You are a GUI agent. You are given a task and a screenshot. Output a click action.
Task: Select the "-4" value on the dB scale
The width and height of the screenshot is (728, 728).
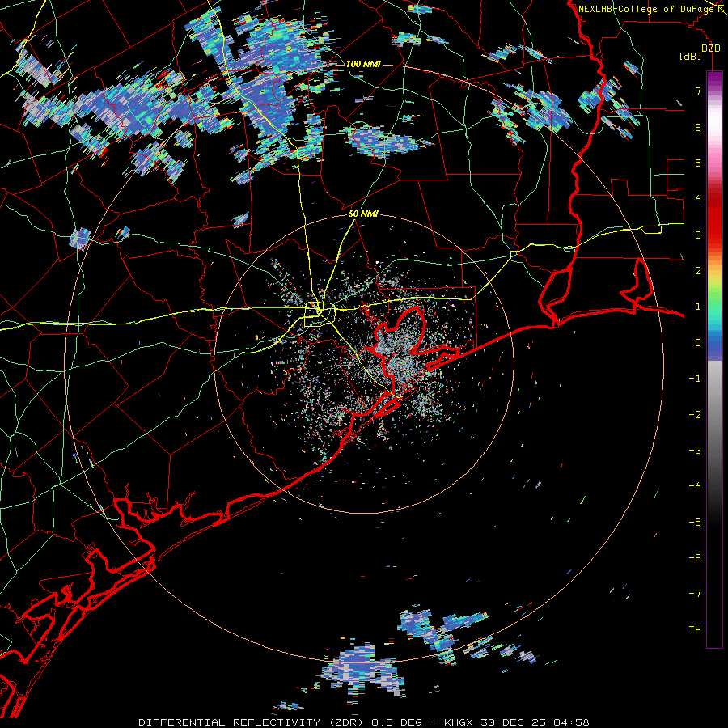(695, 486)
